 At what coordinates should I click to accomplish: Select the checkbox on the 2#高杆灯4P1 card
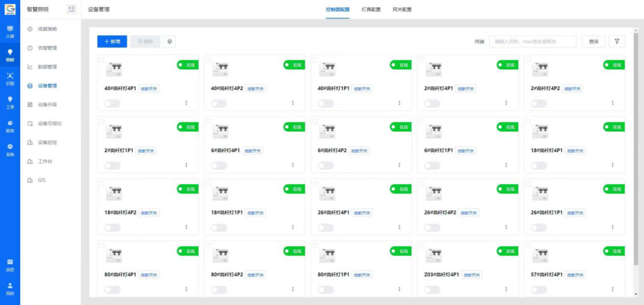coord(422,60)
